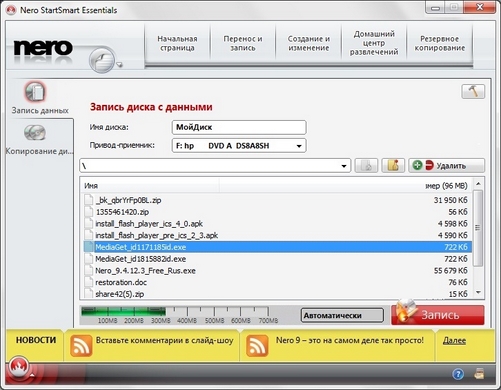Select restoration.doc file
Image resolution: width=501 pixels, height=390 pixels.
pos(121,282)
